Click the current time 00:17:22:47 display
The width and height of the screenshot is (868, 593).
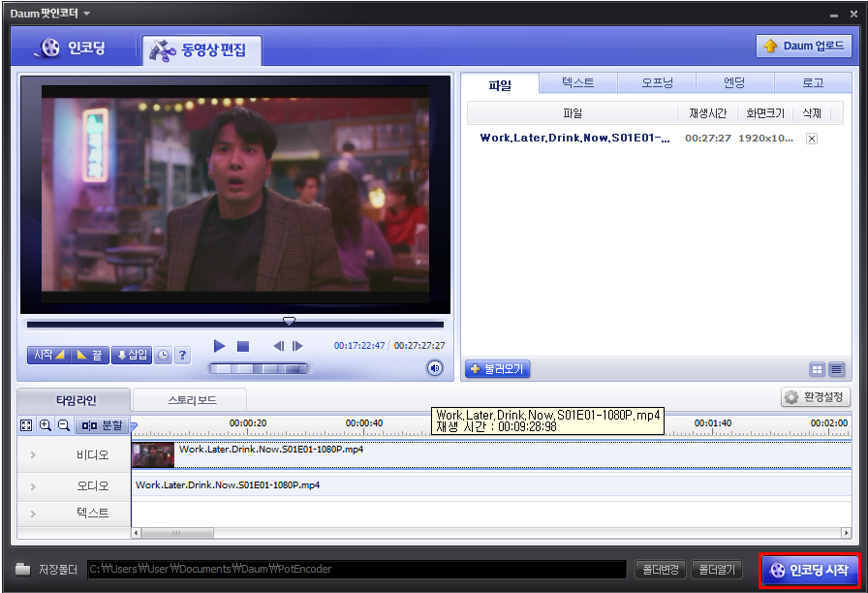(359, 346)
